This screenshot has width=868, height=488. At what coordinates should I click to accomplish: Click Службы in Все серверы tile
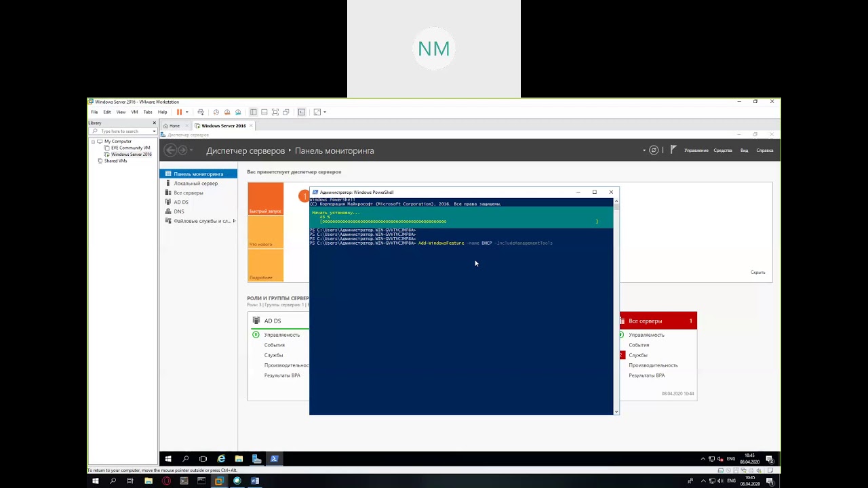[638, 355]
